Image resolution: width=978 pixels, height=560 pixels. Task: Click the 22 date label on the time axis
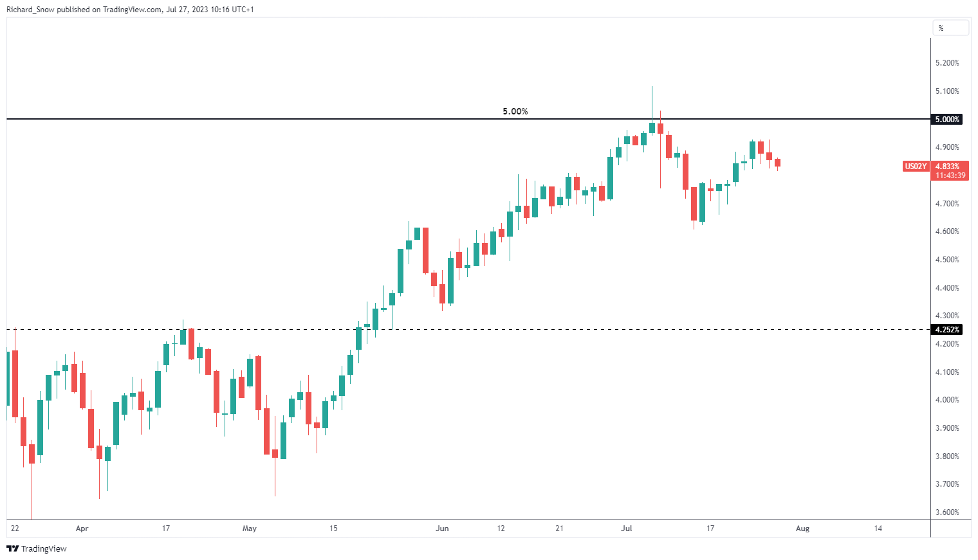click(15, 528)
